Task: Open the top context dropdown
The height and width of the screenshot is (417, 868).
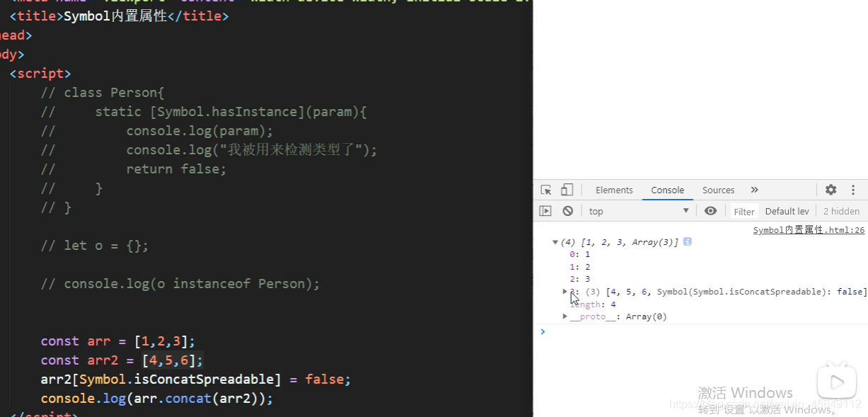Action: point(639,211)
